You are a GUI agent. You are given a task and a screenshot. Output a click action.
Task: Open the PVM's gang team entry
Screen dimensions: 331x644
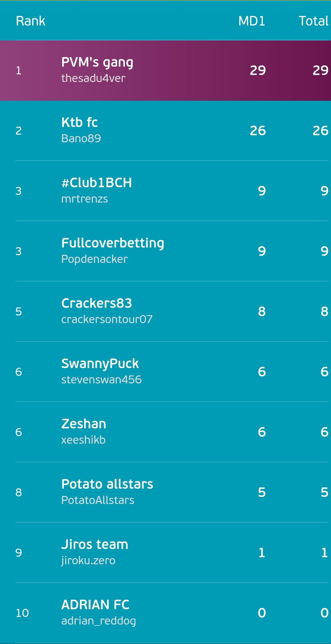[x=165, y=70]
